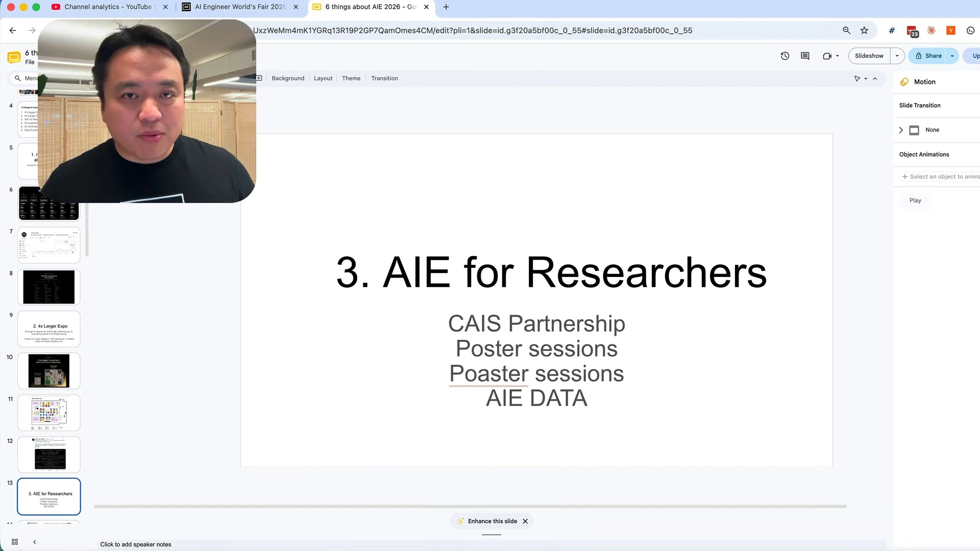Open Transition toolbar button
980x551 pixels.
(384, 79)
